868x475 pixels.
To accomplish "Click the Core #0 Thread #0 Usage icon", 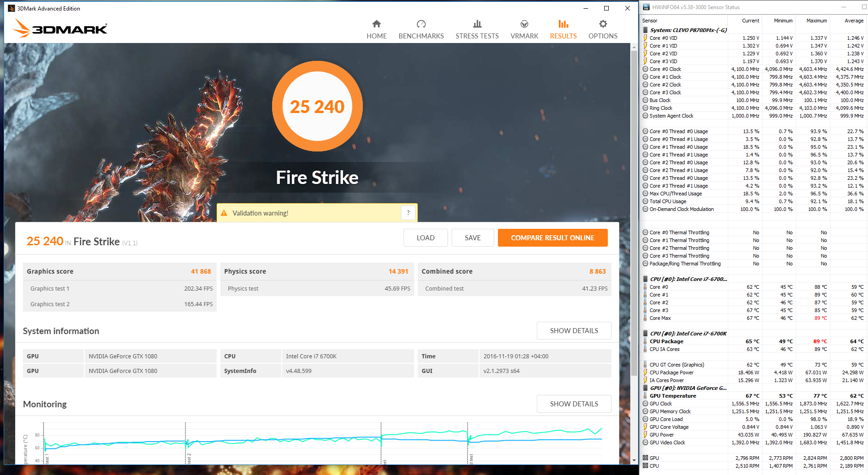I will tap(645, 131).
